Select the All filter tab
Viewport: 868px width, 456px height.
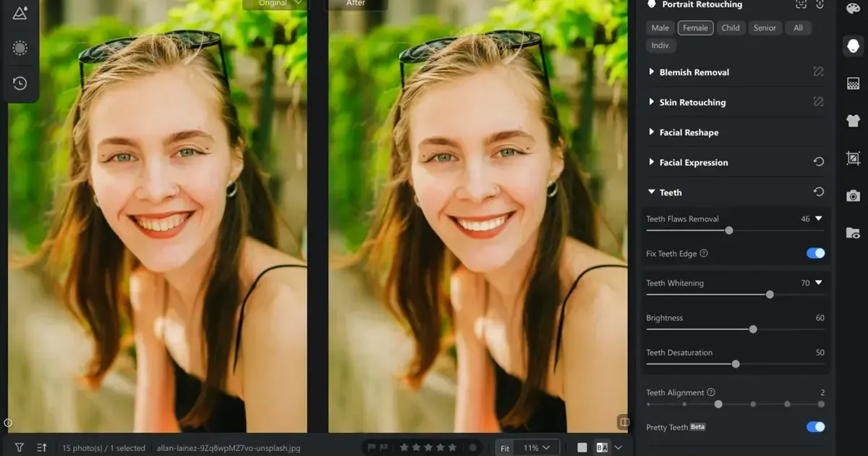click(798, 28)
